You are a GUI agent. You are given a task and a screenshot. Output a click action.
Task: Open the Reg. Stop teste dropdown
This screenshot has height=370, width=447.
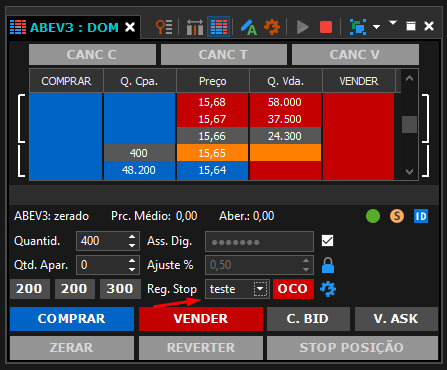tap(260, 289)
